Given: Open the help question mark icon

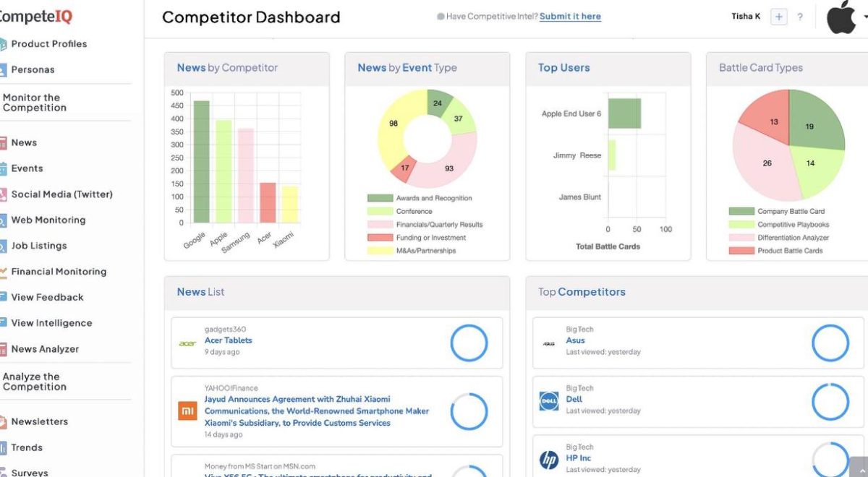Looking at the screenshot, I should tap(800, 17).
